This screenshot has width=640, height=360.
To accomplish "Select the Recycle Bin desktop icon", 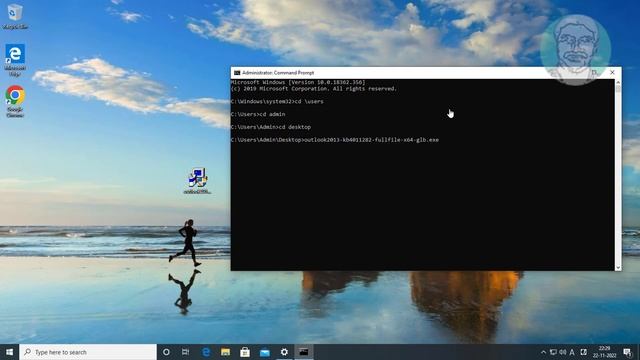I will 15,16.
